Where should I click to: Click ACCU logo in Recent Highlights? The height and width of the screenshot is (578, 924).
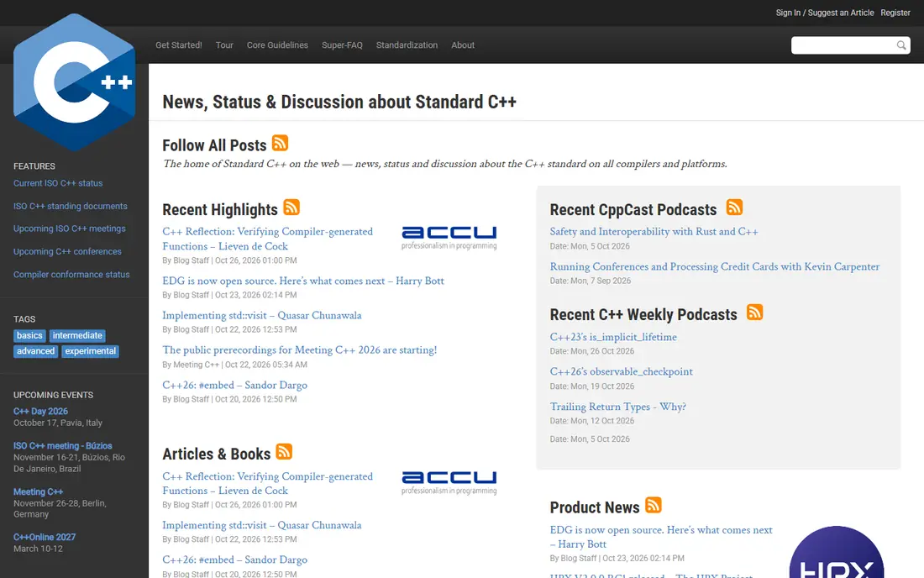coord(449,238)
